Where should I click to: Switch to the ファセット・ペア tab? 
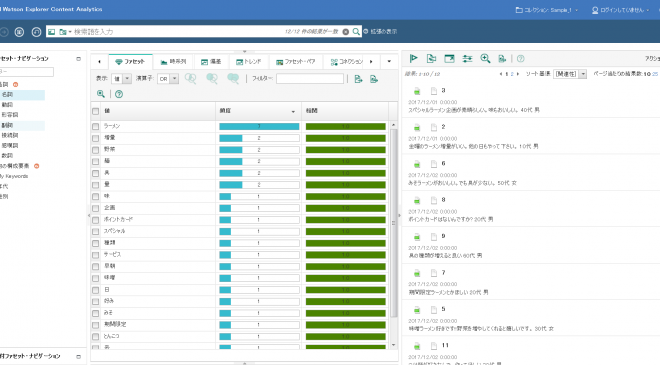tap(295, 61)
